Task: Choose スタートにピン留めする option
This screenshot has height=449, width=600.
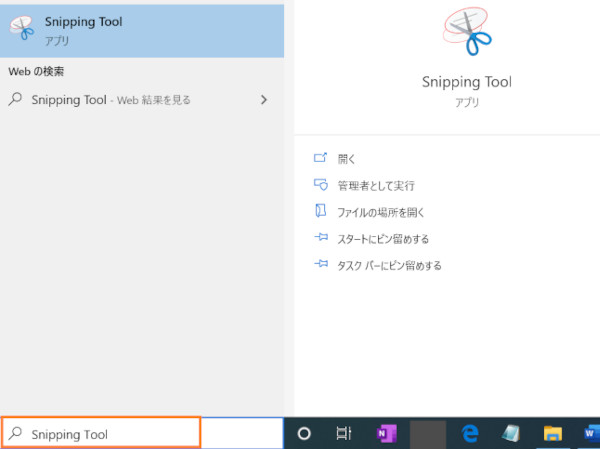Action: [383, 239]
